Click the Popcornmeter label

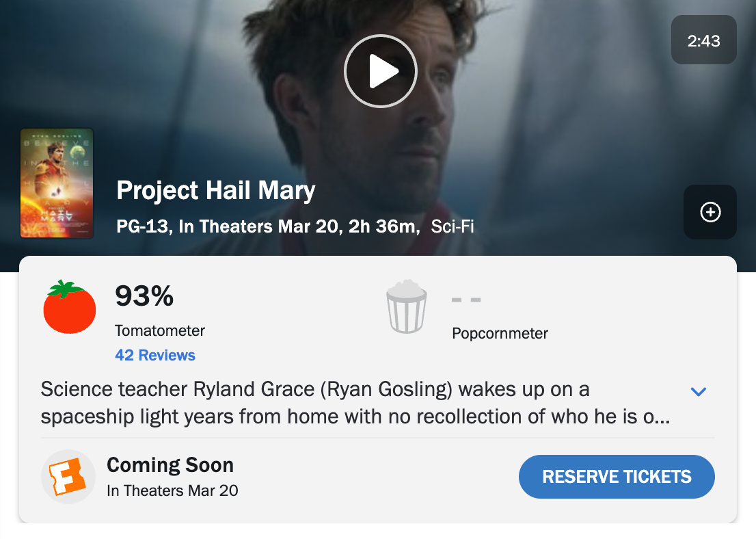(500, 334)
